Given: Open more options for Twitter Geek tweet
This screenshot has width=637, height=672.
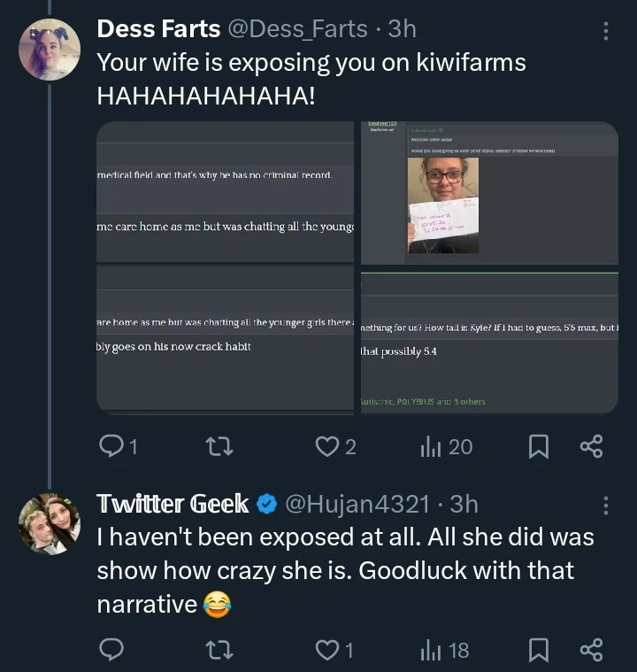Looking at the screenshot, I should click(x=606, y=506).
